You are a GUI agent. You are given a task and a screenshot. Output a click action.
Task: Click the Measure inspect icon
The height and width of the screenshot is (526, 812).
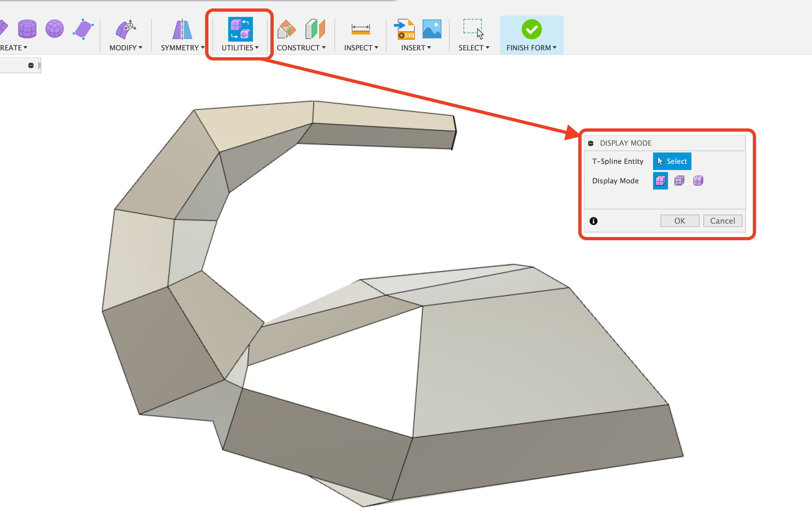(360, 29)
